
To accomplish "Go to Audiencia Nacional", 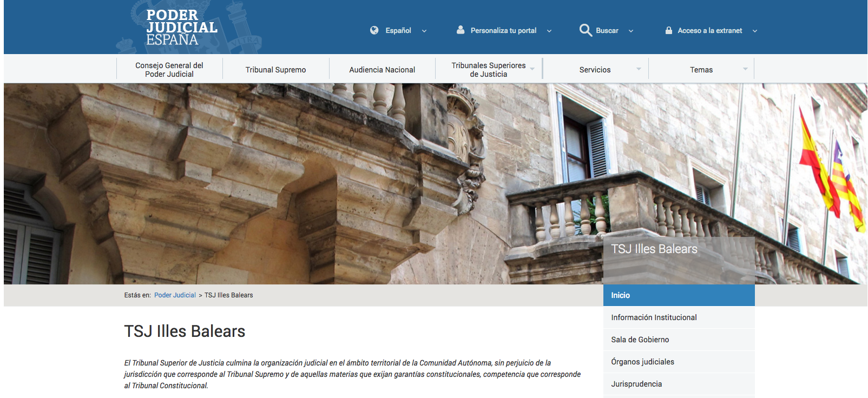I will 382,69.
